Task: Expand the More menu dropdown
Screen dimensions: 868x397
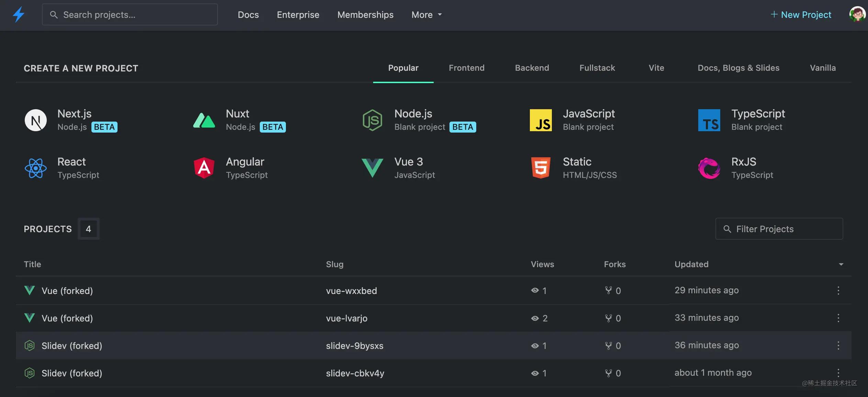Action: (x=426, y=15)
